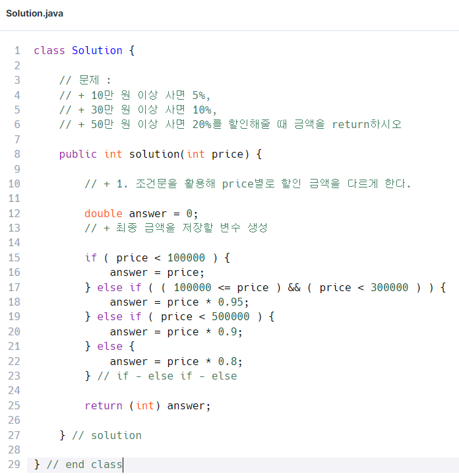Click the 'double answer = 0;' statement
Screen dimensions: 459x476
141,213
